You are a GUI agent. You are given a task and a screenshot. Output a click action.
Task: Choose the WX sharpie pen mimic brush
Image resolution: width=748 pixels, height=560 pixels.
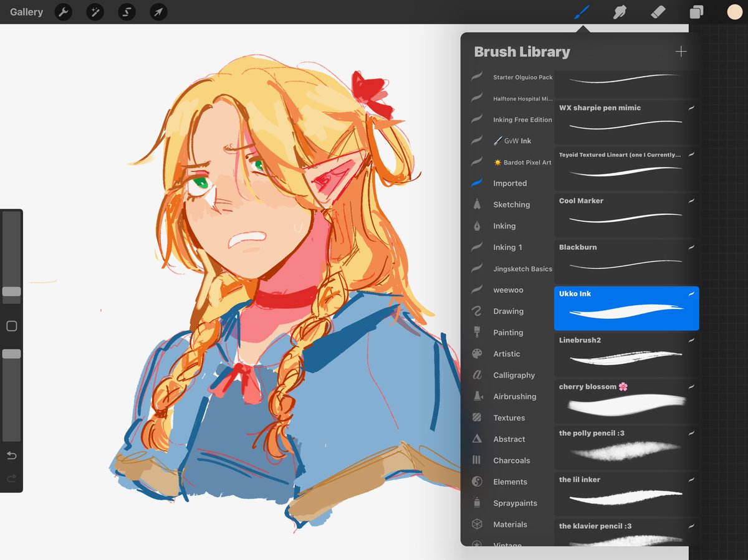pyautogui.click(x=626, y=122)
